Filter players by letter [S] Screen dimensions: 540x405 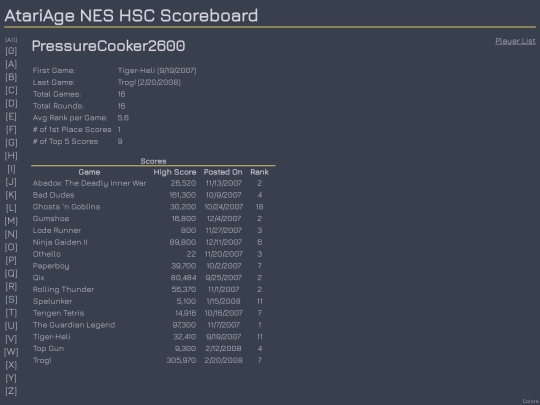click(11, 300)
